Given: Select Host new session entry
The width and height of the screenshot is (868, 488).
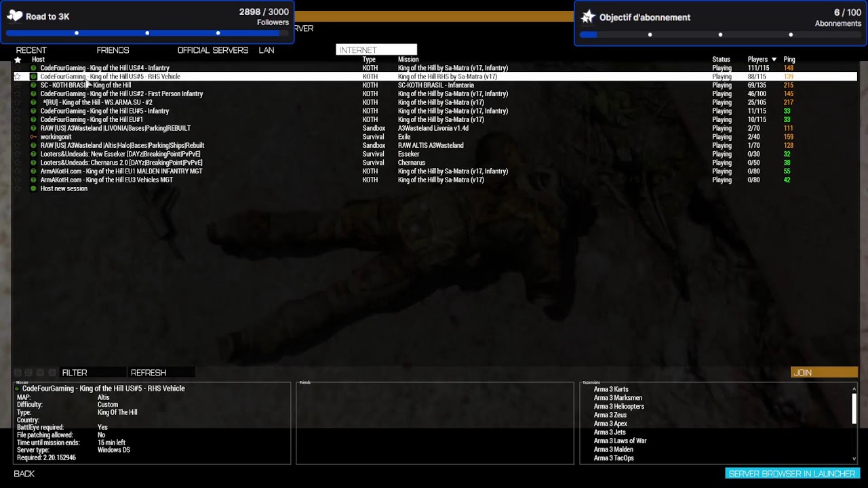Looking at the screenshot, I should coord(64,188).
